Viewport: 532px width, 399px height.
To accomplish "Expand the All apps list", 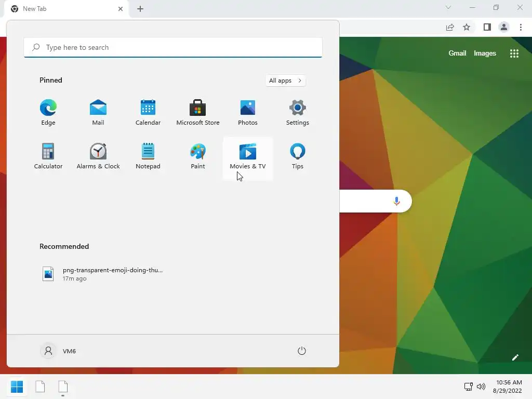I will [x=285, y=81].
